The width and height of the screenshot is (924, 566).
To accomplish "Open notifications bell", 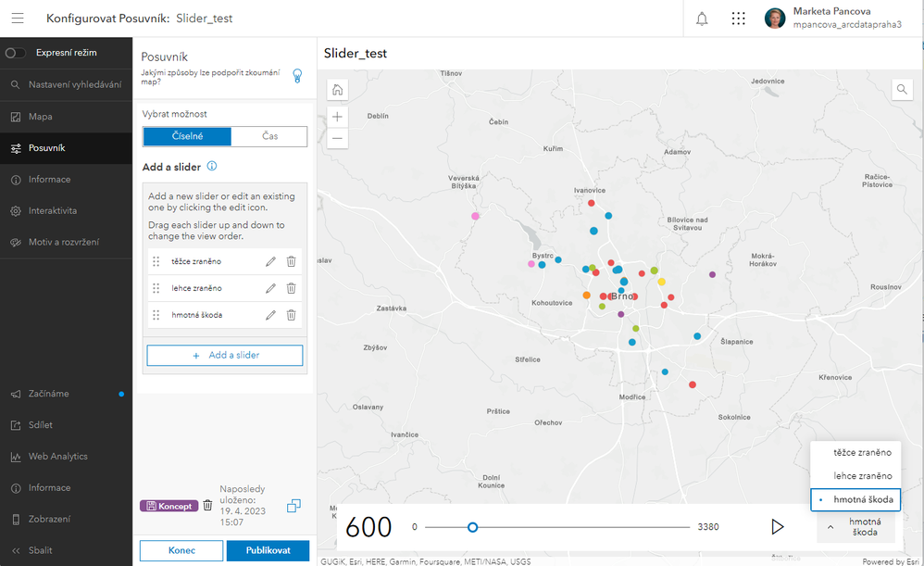I will pos(702,19).
